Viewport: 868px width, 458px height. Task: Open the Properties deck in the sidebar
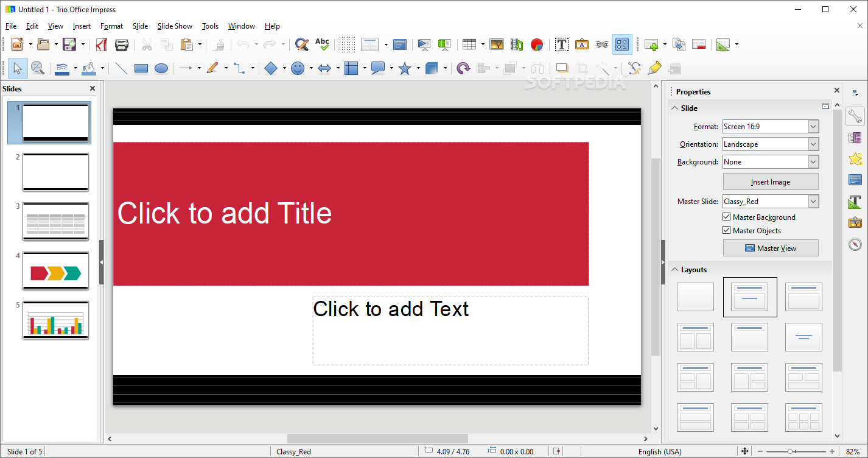click(x=855, y=116)
